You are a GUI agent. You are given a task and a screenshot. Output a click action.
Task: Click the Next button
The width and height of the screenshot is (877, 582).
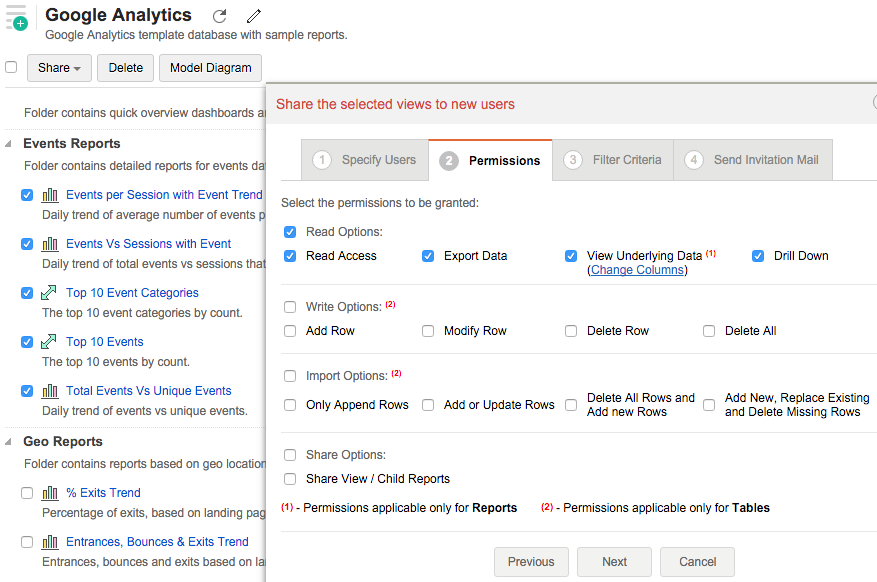614,562
